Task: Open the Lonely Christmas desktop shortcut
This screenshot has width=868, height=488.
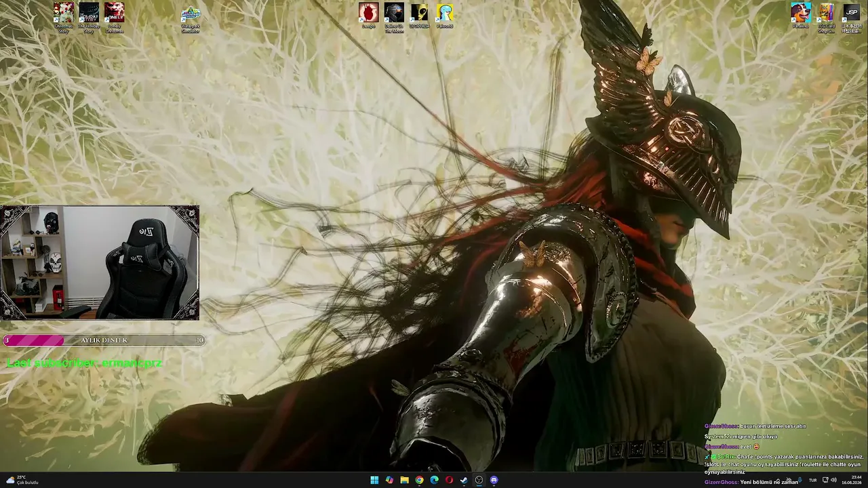Action: (115, 17)
